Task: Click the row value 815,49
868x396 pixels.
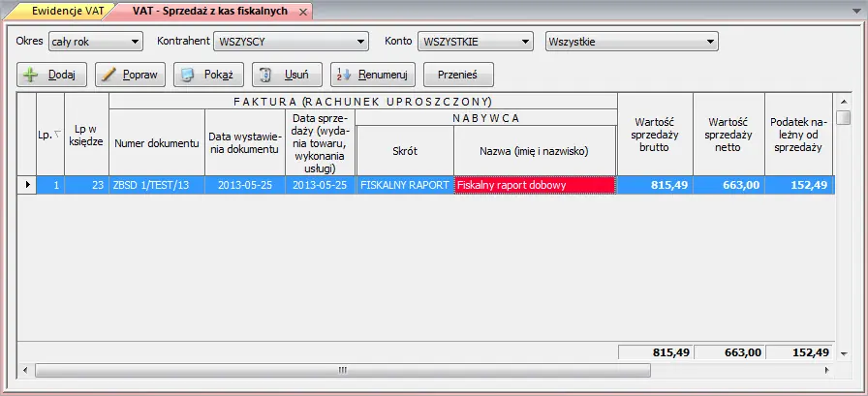Action: pos(655,185)
